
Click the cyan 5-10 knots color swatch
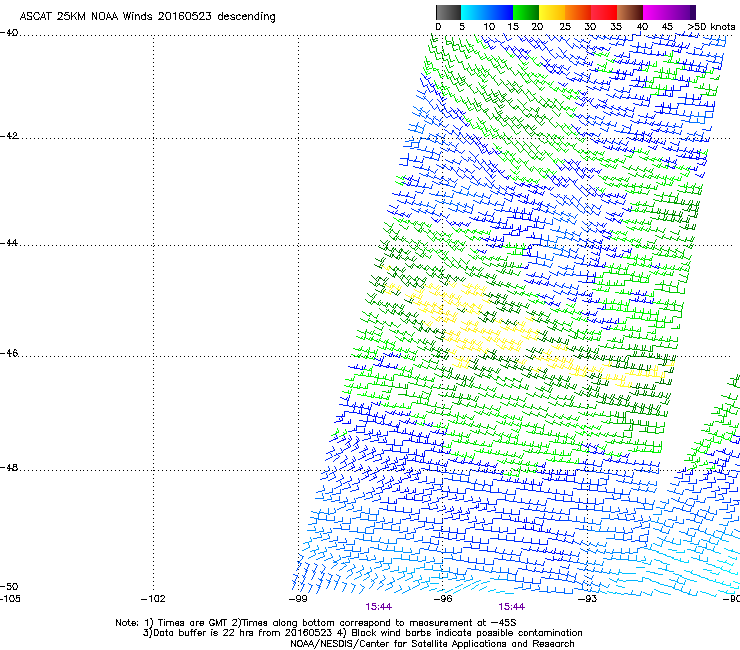pyautogui.click(x=474, y=12)
